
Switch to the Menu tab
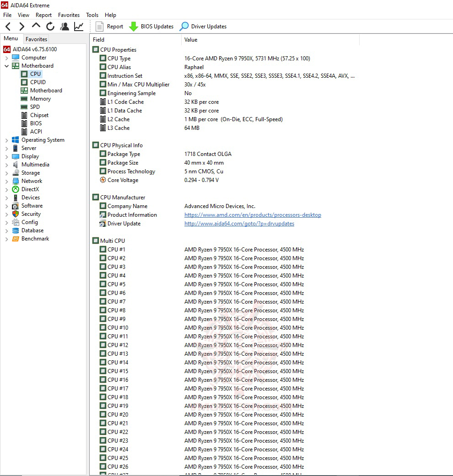click(11, 38)
